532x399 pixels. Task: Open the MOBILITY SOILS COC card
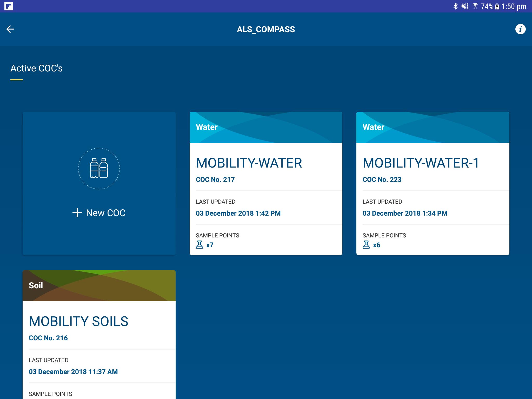point(99,335)
